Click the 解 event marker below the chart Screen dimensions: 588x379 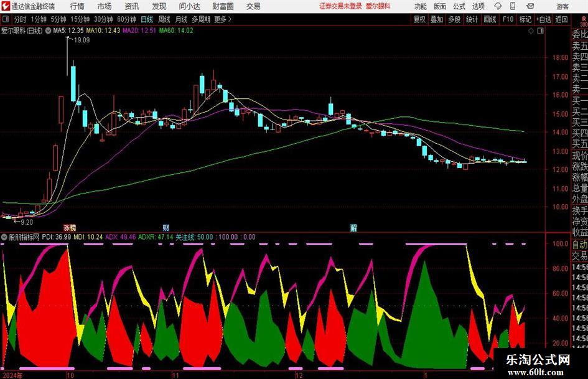coord(353,227)
